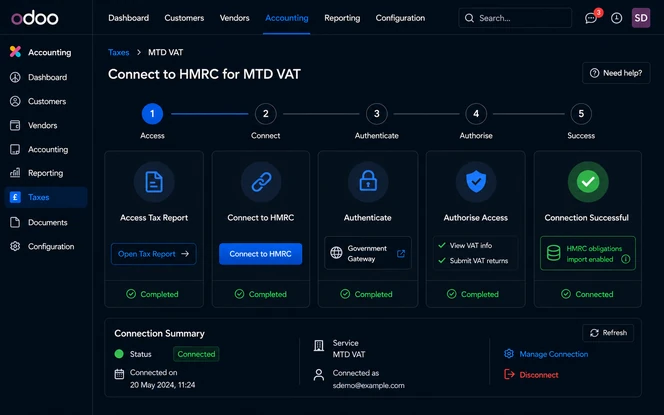Click the Connection Successful green check icon
The width and height of the screenshot is (664, 415).
pos(588,182)
